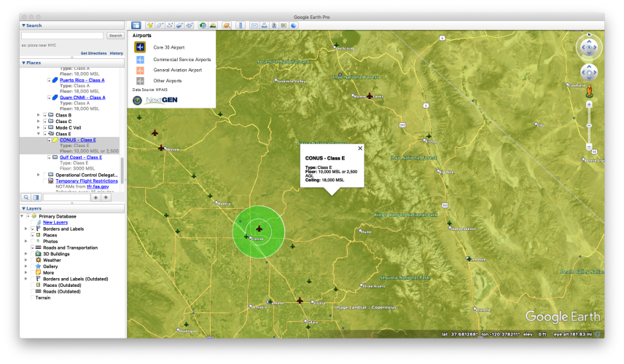Toggle the CONUS - Class E checkbox
624x364 pixels.
point(50,141)
